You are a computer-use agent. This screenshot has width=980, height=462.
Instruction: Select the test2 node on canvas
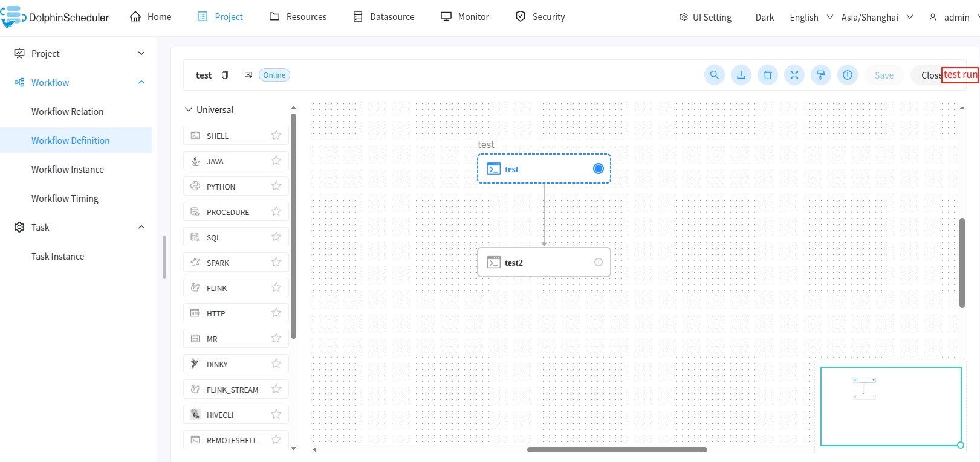[544, 262]
